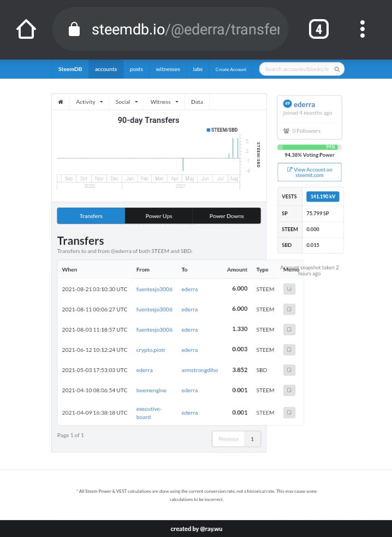Click Create Account link
This screenshot has width=392, height=537.
(231, 69)
